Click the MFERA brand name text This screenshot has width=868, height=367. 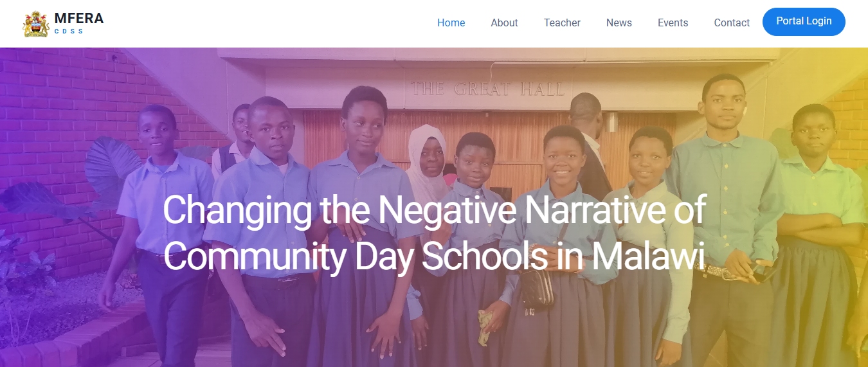click(79, 19)
